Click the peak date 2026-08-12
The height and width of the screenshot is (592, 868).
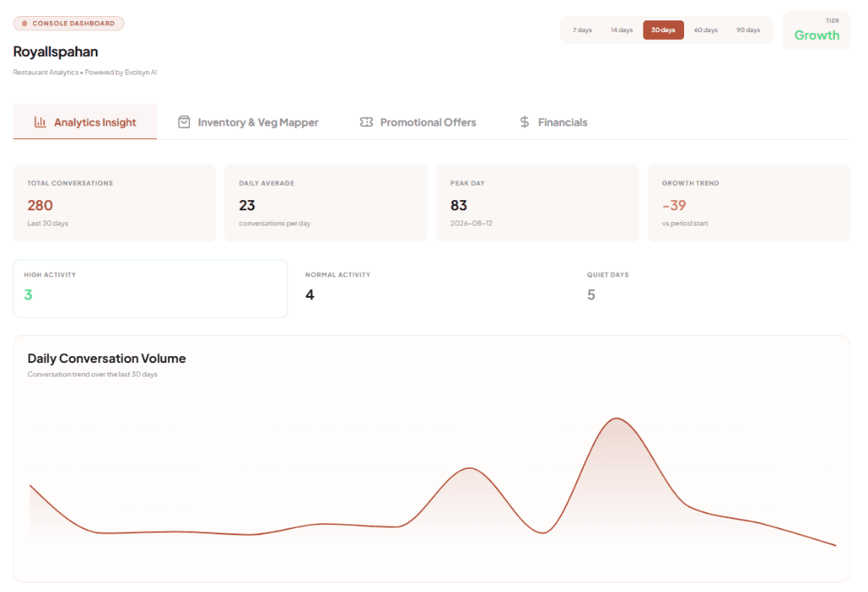pos(471,223)
